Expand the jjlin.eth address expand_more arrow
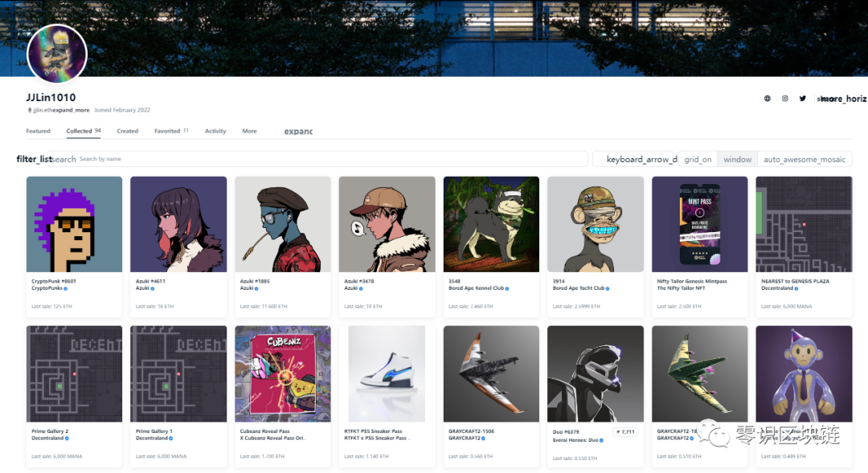The height and width of the screenshot is (473, 868). [71, 110]
